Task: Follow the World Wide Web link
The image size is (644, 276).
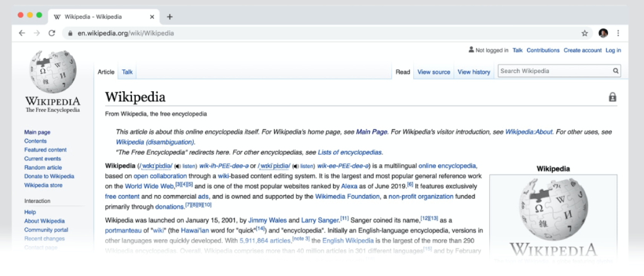Action: tap(150, 186)
